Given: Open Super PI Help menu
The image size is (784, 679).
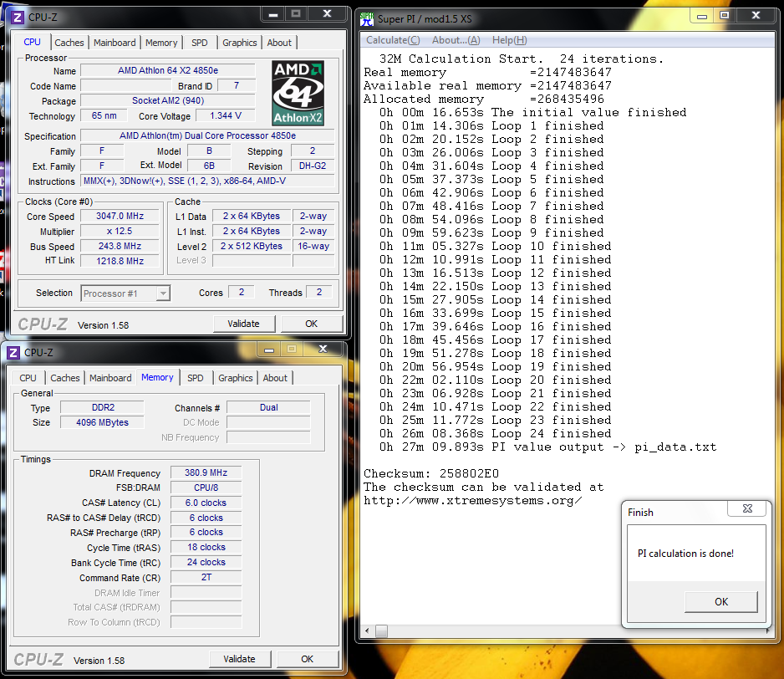Looking at the screenshot, I should tap(510, 40).
